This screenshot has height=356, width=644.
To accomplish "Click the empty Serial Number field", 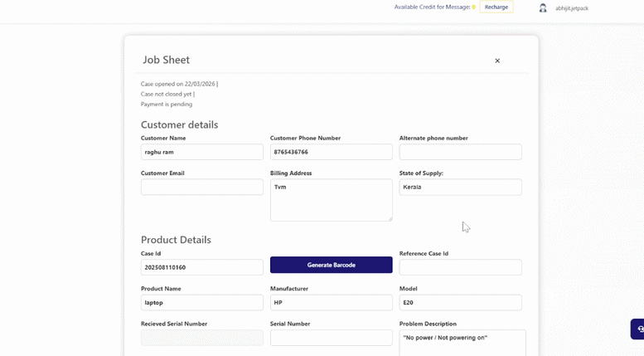I will 331,338.
